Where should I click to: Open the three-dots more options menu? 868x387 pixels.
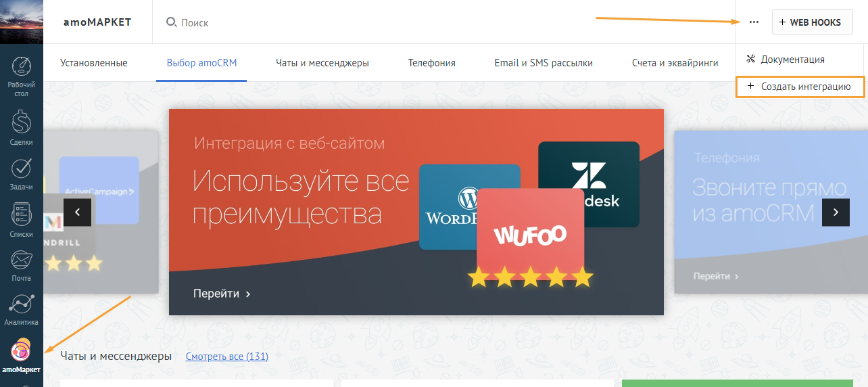pos(754,22)
